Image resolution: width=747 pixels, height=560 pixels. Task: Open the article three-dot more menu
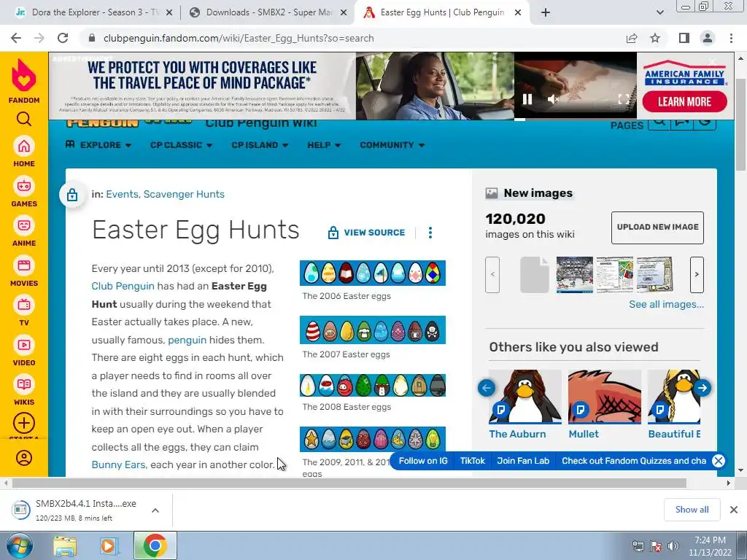coord(430,233)
